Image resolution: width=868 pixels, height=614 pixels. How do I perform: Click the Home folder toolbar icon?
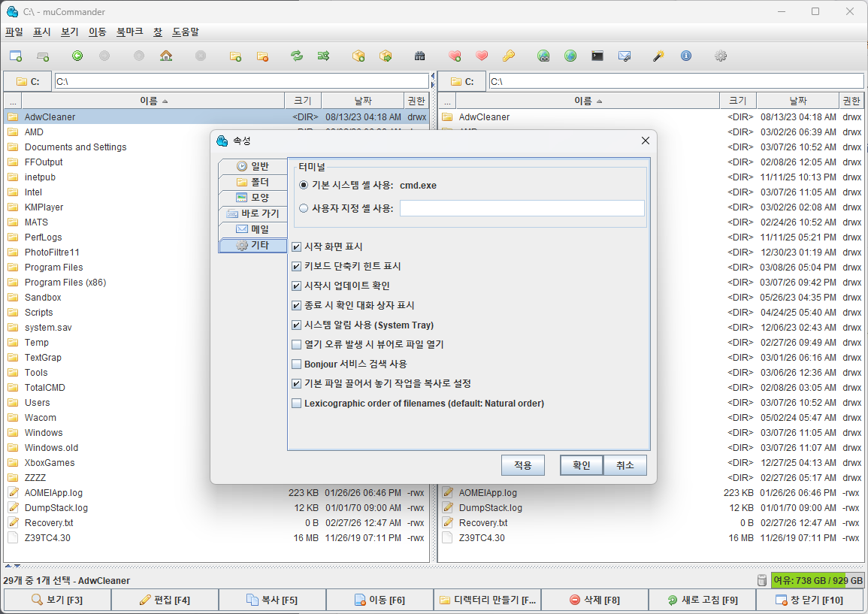click(x=166, y=56)
